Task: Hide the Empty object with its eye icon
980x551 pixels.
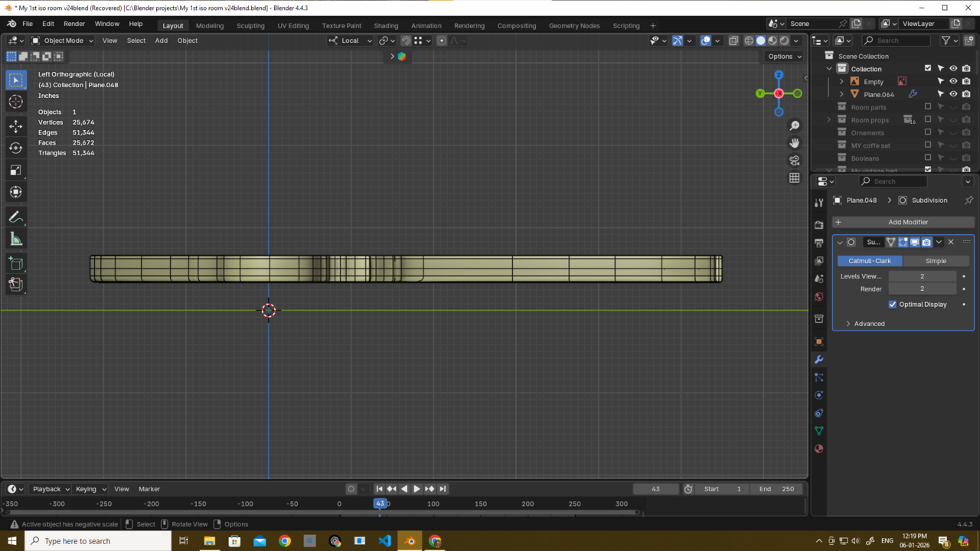Action: point(953,81)
